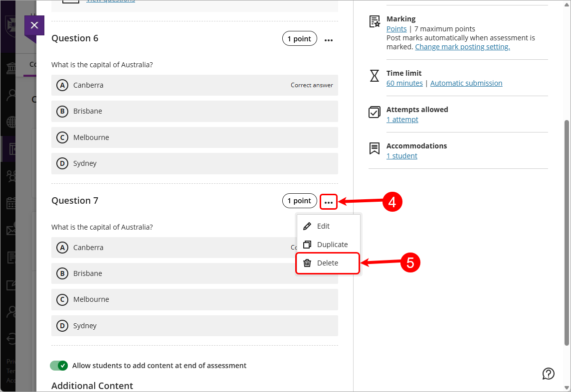Select option B Brisbane in Question 6
Image resolution: width=571 pixels, height=392 pixels.
[x=194, y=111]
